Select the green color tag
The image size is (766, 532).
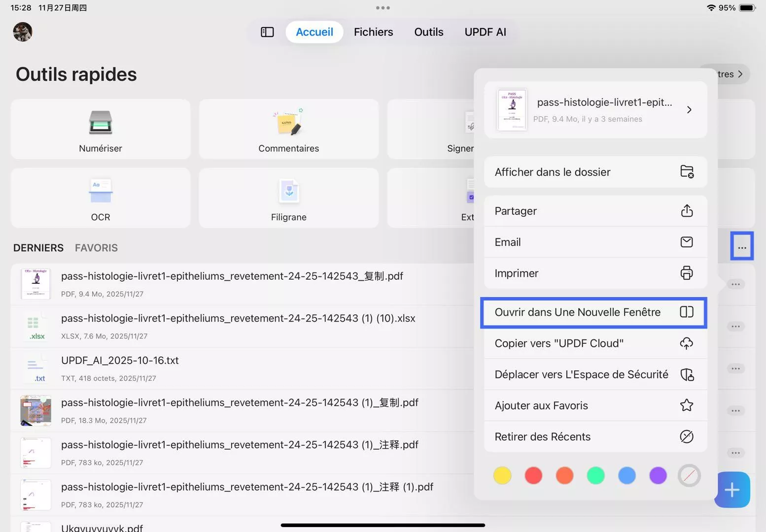(x=595, y=475)
